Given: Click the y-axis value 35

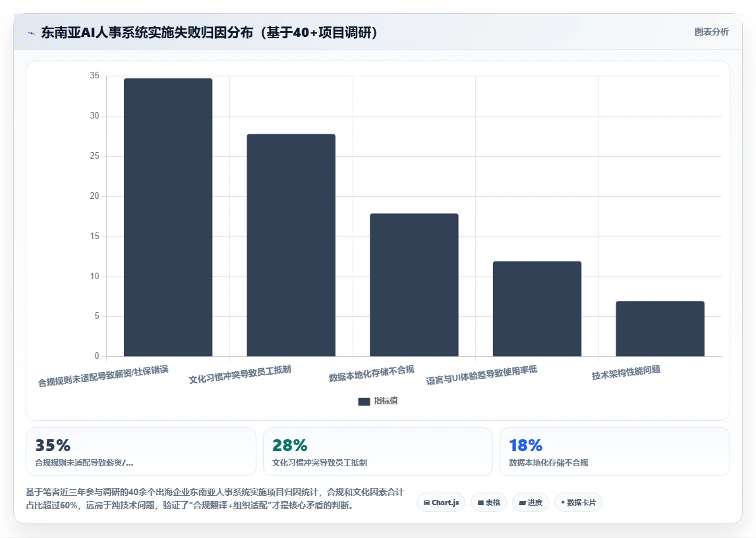Looking at the screenshot, I should (x=94, y=76).
